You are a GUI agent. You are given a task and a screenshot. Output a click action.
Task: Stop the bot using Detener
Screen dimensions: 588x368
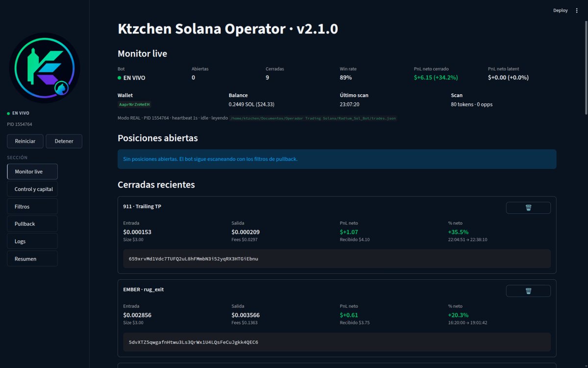[x=64, y=141]
